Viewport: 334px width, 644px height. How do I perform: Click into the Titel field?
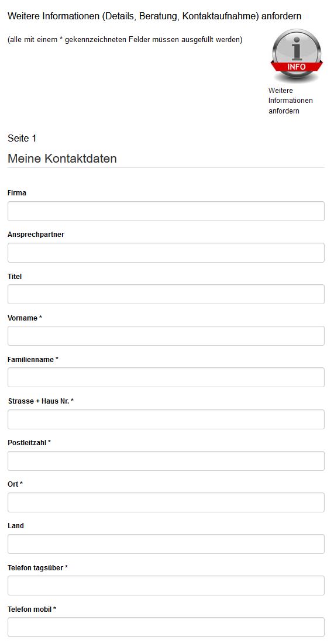[x=166, y=294]
